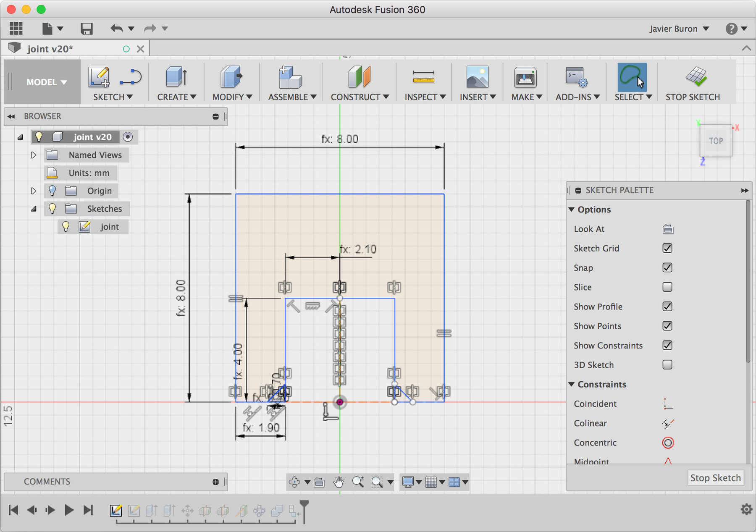Viewport: 756px width, 532px height.
Task: Click the Modify press pull icon
Action: 231,77
